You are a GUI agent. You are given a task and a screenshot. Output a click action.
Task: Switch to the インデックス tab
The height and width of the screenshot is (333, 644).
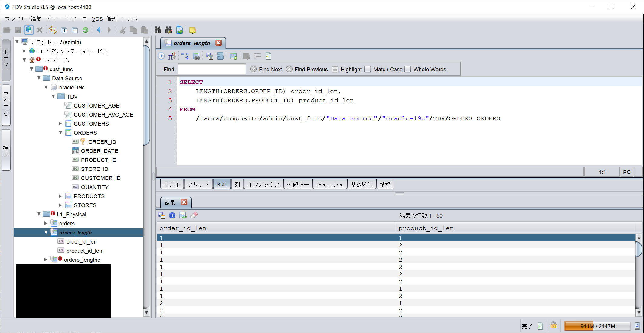coord(264,184)
